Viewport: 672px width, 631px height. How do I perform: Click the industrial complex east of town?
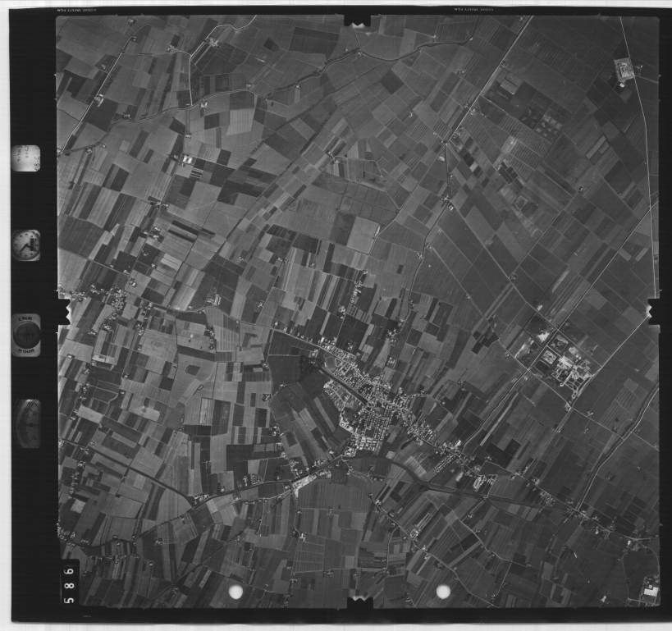(559, 359)
